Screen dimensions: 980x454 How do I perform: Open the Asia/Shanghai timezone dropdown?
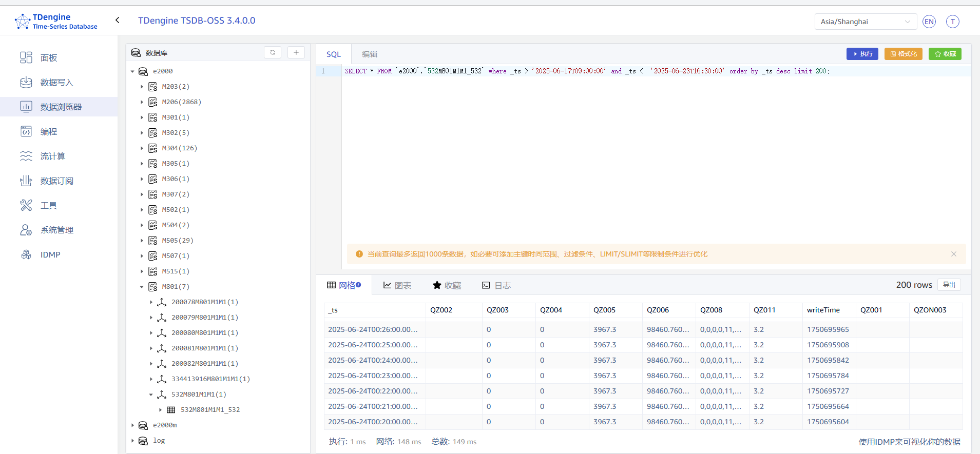click(865, 22)
